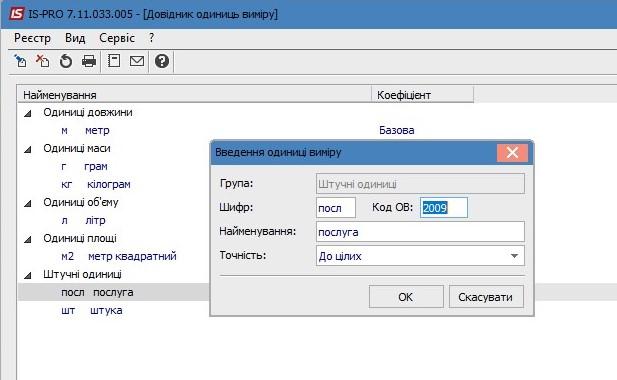Open the Точність dropdown list
The image size is (617, 380).
pyautogui.click(x=514, y=256)
